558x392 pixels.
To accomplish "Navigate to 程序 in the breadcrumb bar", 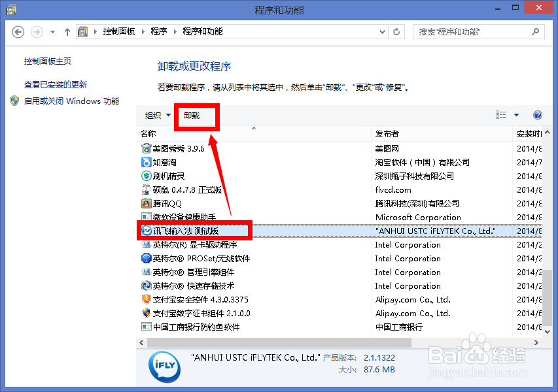I will pos(159,31).
